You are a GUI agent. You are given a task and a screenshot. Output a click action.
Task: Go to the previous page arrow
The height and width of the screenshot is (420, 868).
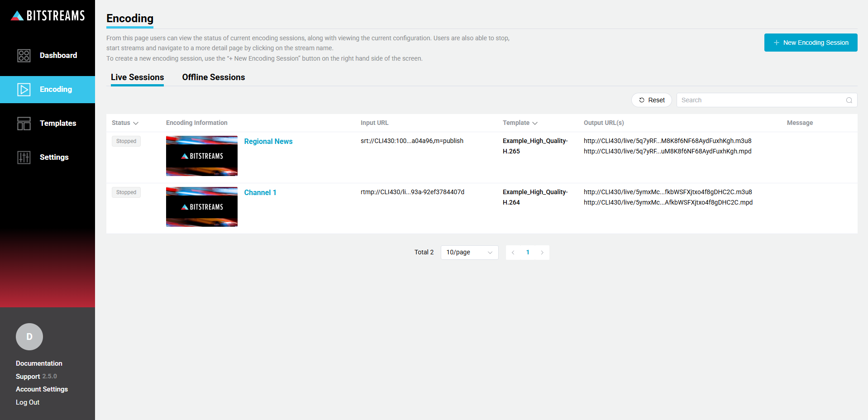coord(513,253)
